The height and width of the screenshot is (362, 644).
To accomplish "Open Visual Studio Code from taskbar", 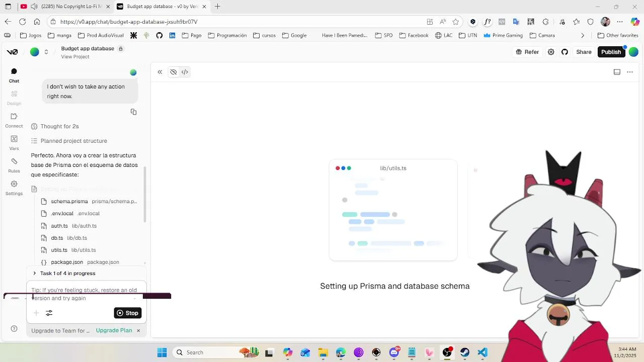I will [x=482, y=352].
